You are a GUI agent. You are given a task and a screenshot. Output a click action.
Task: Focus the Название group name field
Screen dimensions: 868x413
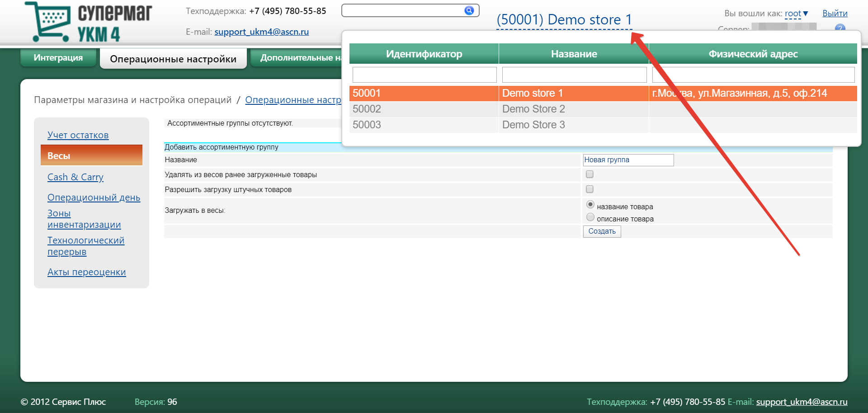(628, 160)
